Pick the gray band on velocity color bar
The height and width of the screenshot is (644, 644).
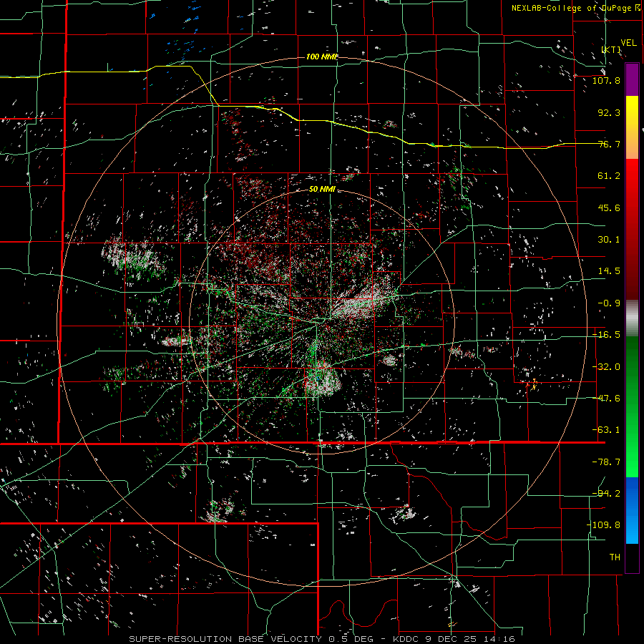coord(632,318)
